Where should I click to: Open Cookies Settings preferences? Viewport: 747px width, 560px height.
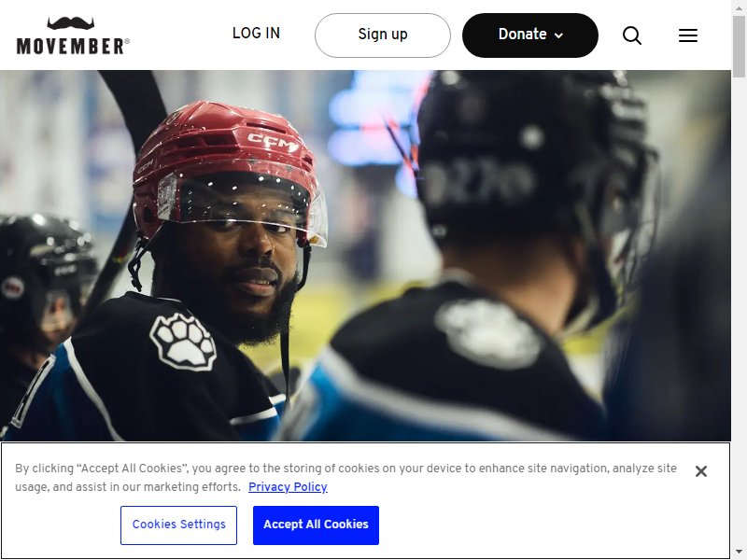178,525
